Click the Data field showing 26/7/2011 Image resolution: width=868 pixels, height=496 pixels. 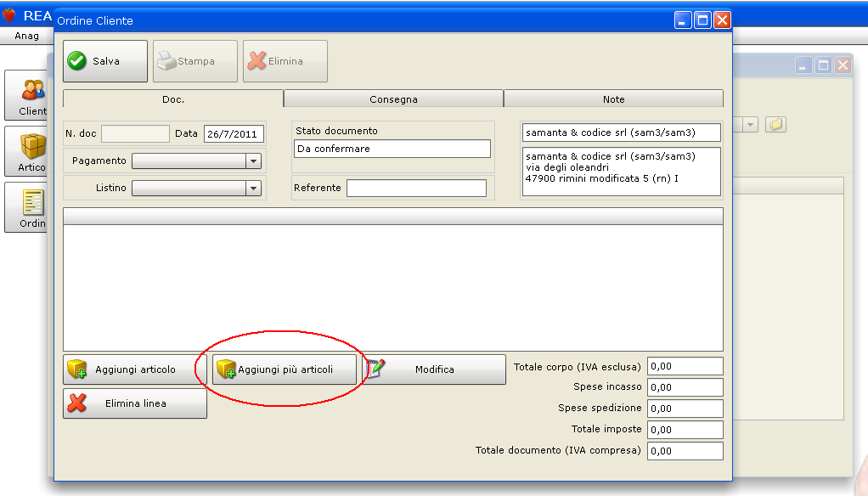pyautogui.click(x=234, y=133)
